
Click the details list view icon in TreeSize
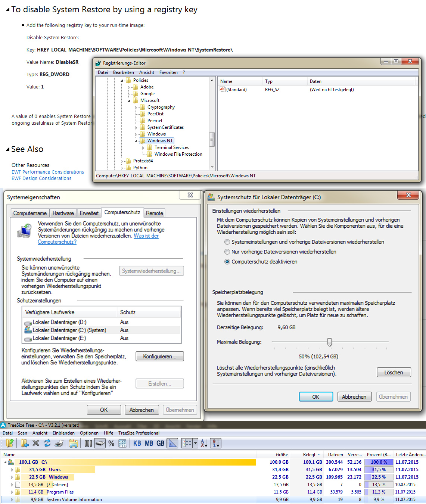tap(187, 443)
